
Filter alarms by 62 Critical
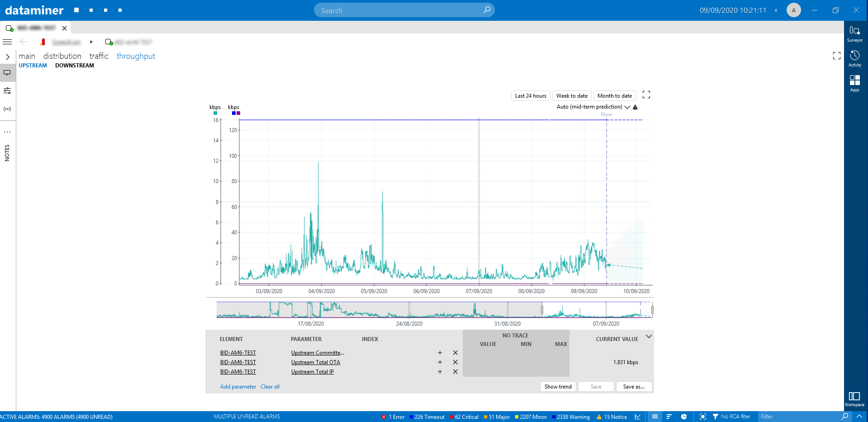(464, 417)
